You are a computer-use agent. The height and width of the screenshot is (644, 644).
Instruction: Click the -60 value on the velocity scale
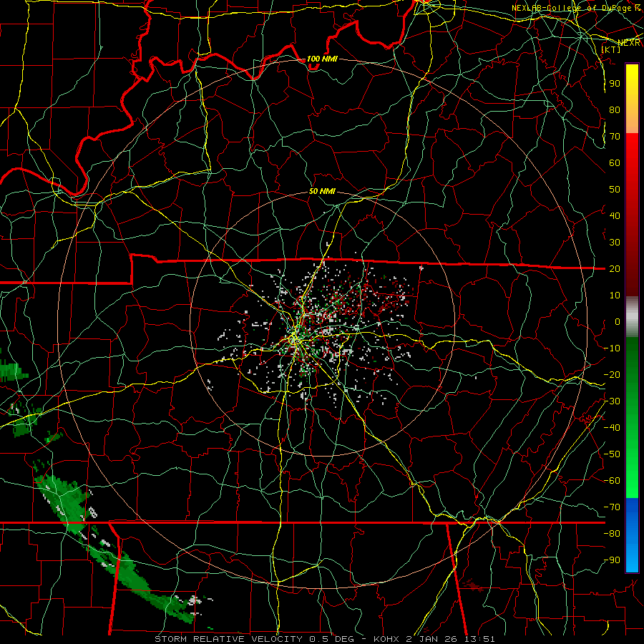pyautogui.click(x=612, y=481)
